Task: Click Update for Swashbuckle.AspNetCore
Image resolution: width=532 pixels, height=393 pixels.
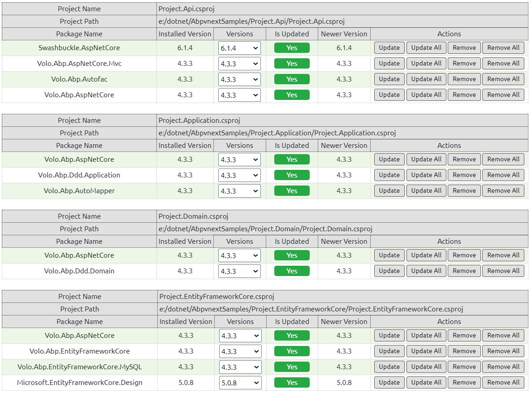Action: [389, 48]
